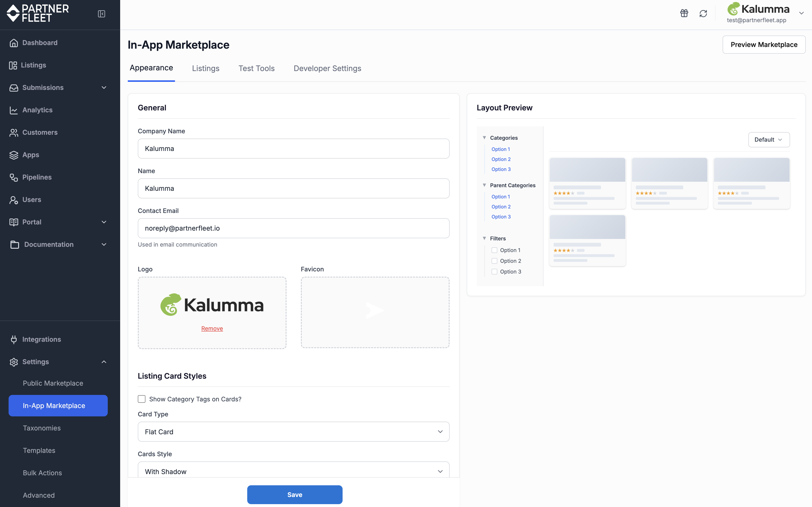Image resolution: width=812 pixels, height=507 pixels.
Task: Open the Default sort dropdown
Action: click(769, 140)
